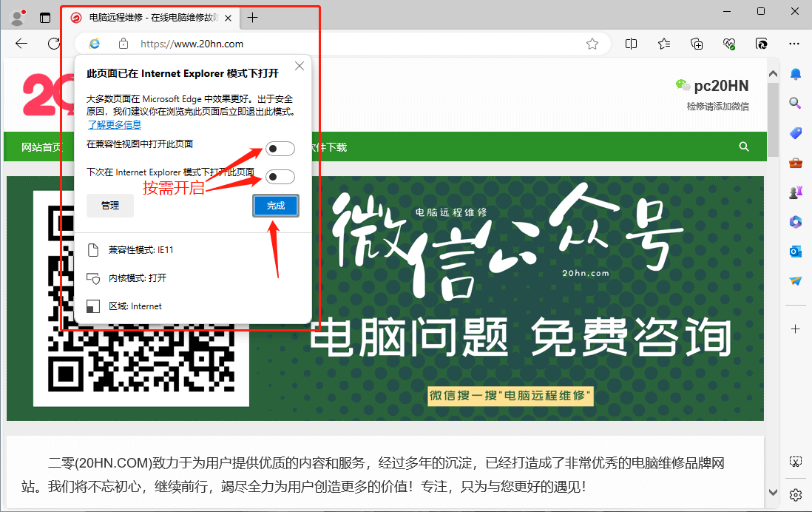
Task: Open the tab actions menu
Action: pyautogui.click(x=45, y=18)
